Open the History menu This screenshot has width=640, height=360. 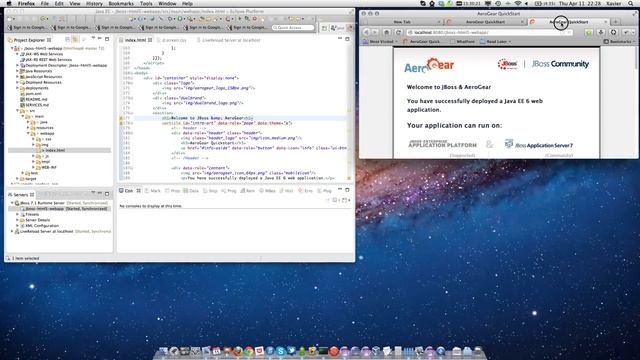pyautogui.click(x=94, y=3)
